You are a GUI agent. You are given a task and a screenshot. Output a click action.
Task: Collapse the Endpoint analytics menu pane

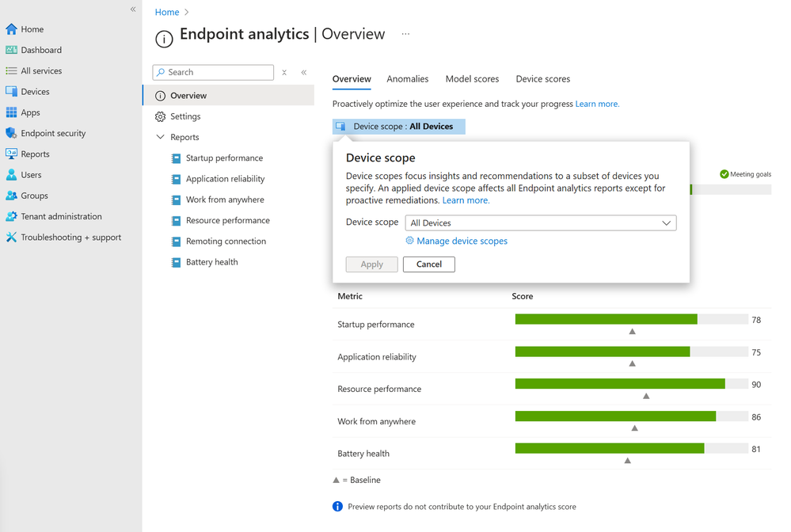(304, 73)
